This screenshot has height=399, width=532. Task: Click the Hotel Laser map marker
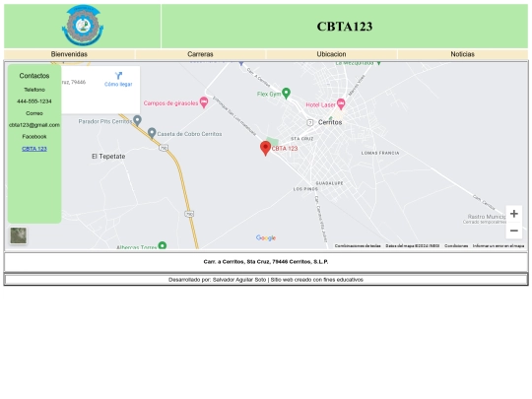click(x=341, y=103)
